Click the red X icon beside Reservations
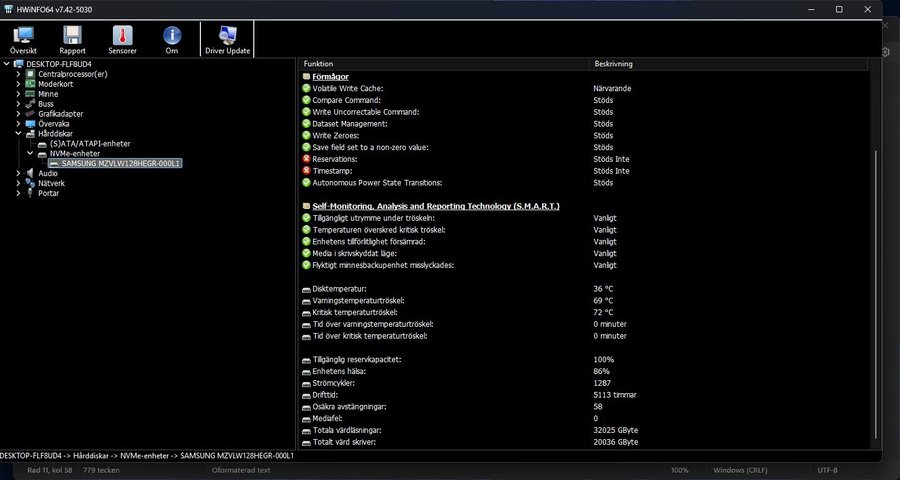The width and height of the screenshot is (900, 480). tap(306, 159)
